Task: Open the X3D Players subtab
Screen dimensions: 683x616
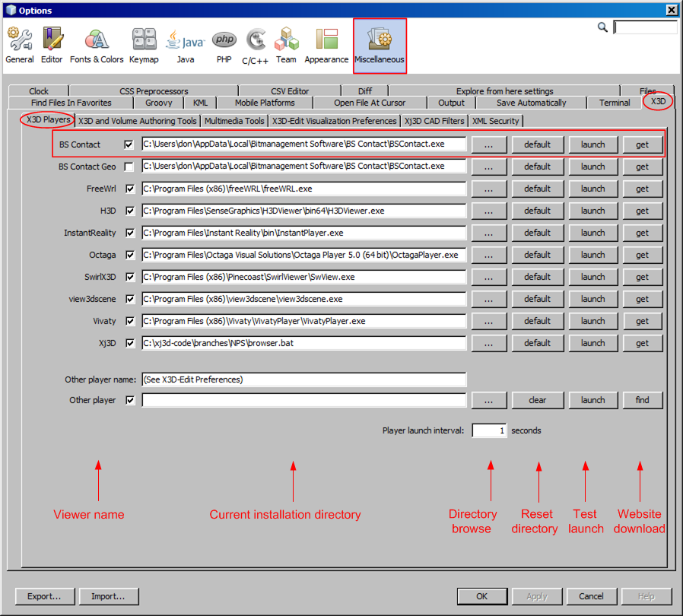Action: (x=48, y=120)
